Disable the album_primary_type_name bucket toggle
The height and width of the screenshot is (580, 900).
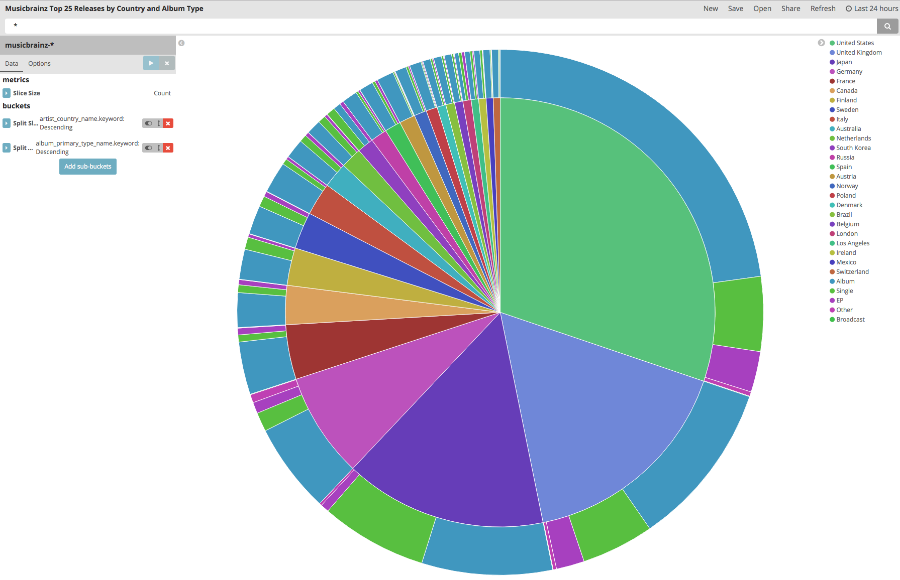[149, 147]
